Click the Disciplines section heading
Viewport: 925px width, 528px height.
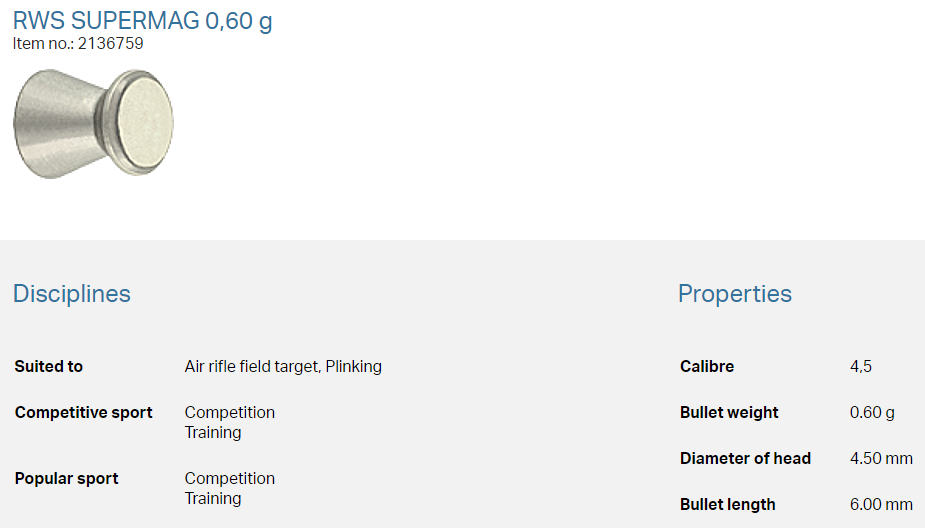click(x=72, y=294)
